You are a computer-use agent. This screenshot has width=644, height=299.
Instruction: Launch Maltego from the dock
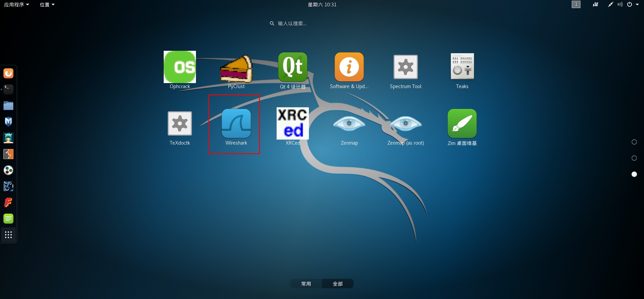click(8, 170)
